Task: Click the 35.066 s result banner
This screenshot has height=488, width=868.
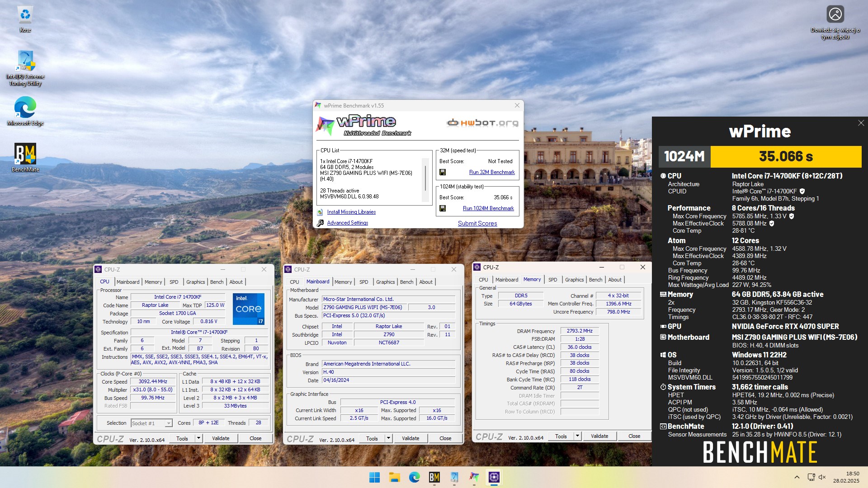Action: (x=786, y=156)
